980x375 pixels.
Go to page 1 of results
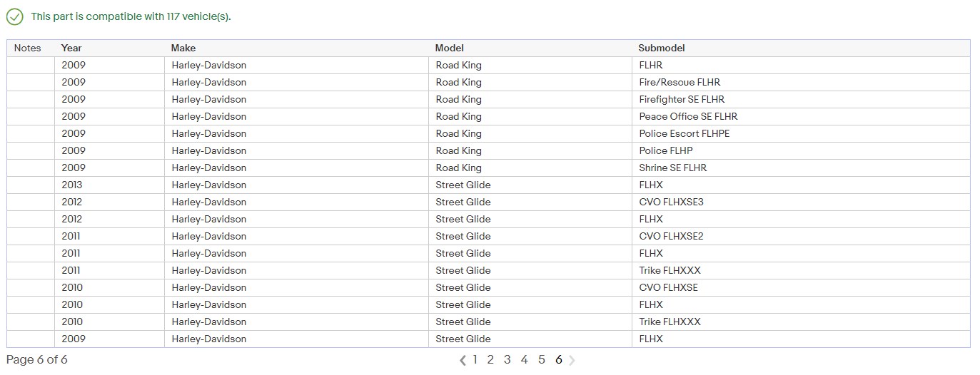tap(475, 359)
